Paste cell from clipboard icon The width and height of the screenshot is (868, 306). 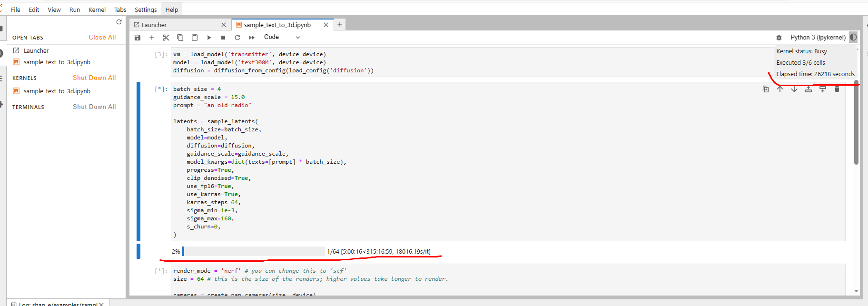point(195,38)
